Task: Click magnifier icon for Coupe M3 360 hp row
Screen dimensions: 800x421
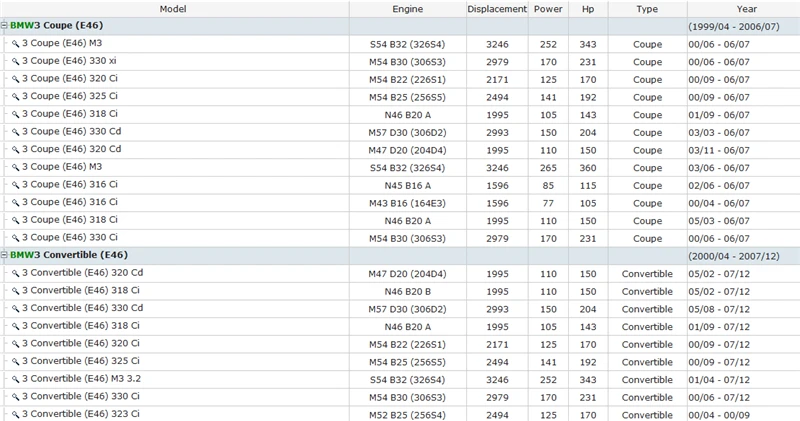Action: 15,167
